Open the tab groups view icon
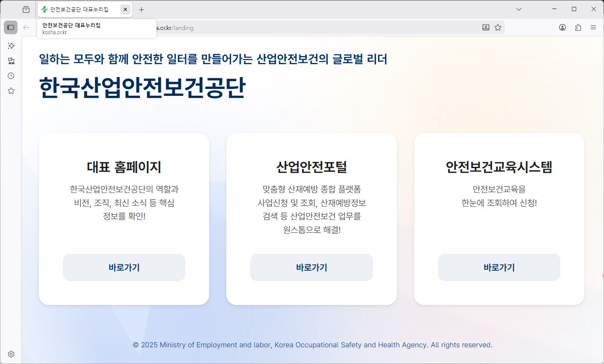The width and height of the screenshot is (604, 364). (x=26, y=9)
